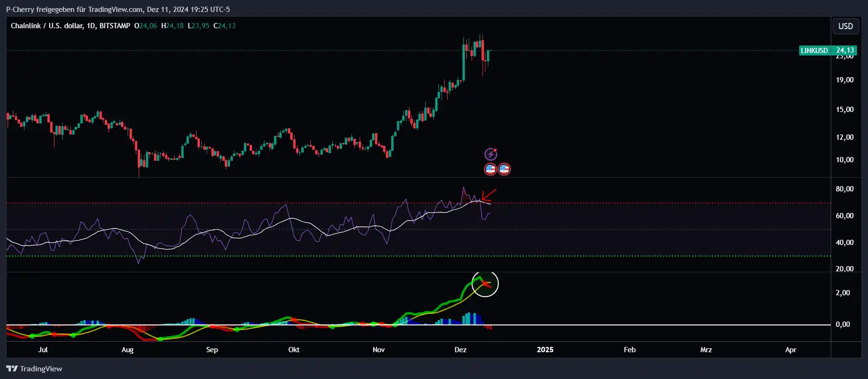Image resolution: width=868 pixels, height=379 pixels.
Task: Click the purple lightning event icon
Action: coord(491,154)
